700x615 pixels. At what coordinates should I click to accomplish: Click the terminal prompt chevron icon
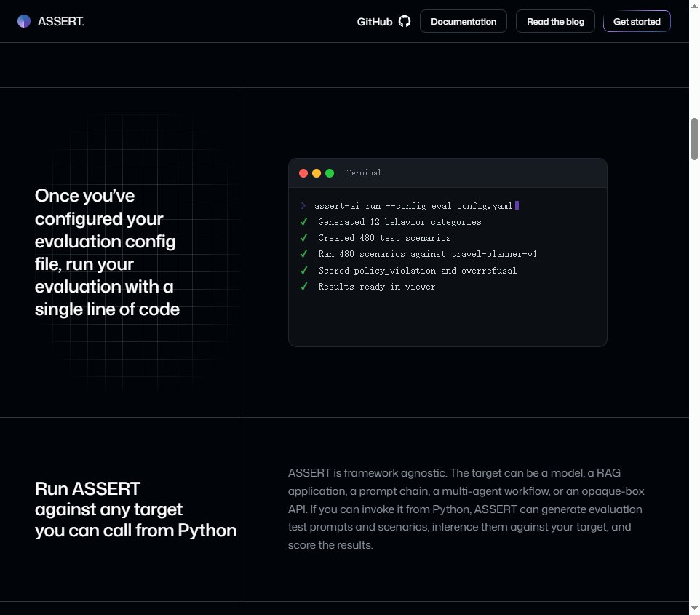[303, 205]
